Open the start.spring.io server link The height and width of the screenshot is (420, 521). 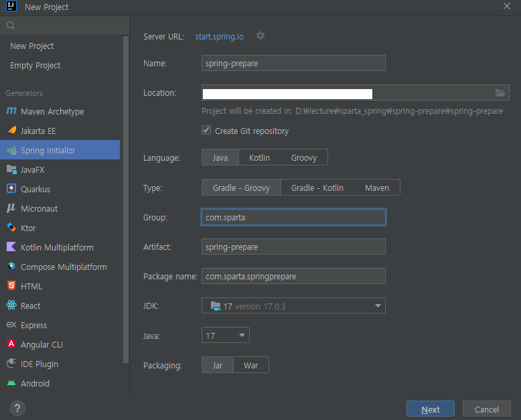(219, 37)
